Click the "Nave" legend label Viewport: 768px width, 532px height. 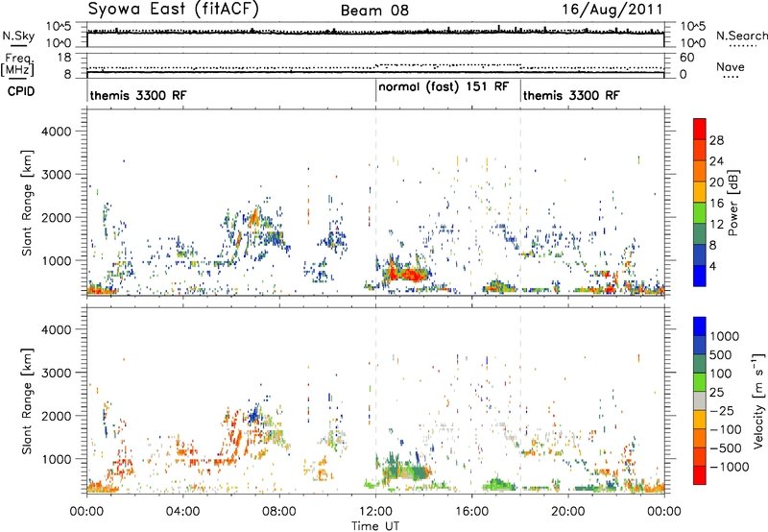[731, 66]
